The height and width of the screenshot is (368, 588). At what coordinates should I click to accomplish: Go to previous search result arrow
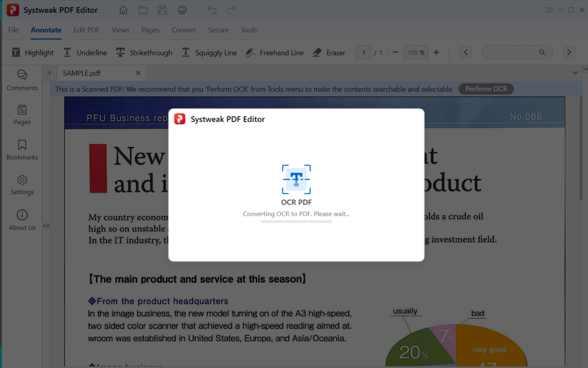(x=466, y=52)
